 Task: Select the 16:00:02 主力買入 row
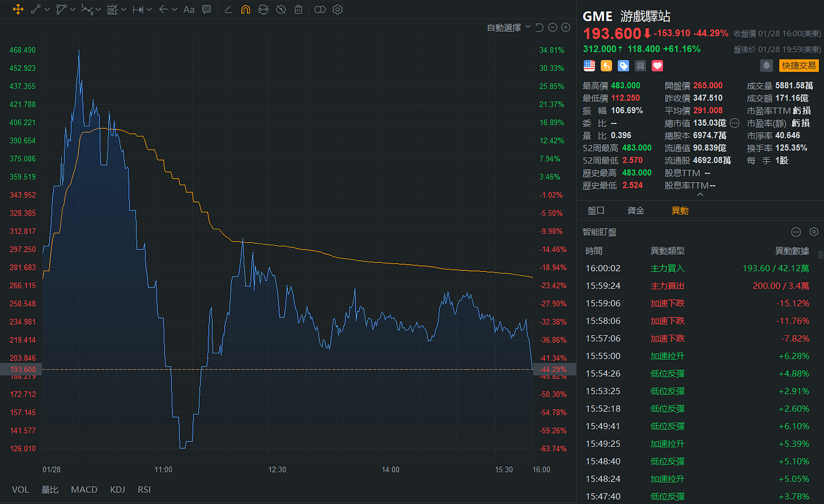click(x=697, y=268)
